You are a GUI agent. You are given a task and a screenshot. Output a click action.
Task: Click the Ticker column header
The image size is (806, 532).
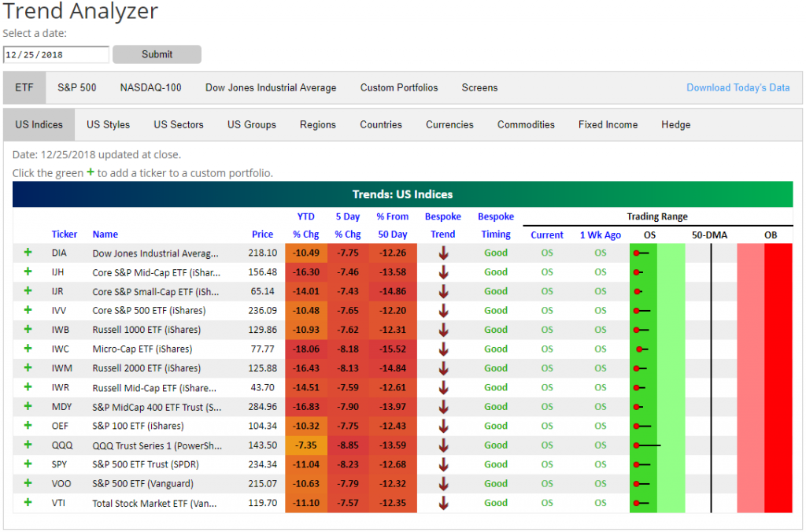tap(65, 234)
